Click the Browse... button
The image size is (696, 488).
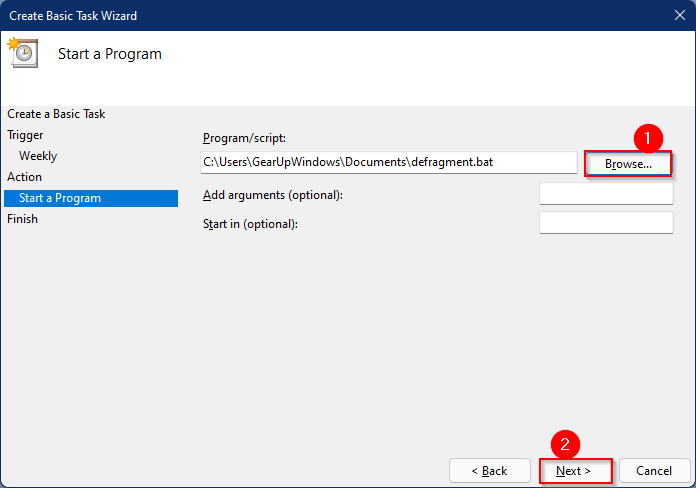click(628, 164)
